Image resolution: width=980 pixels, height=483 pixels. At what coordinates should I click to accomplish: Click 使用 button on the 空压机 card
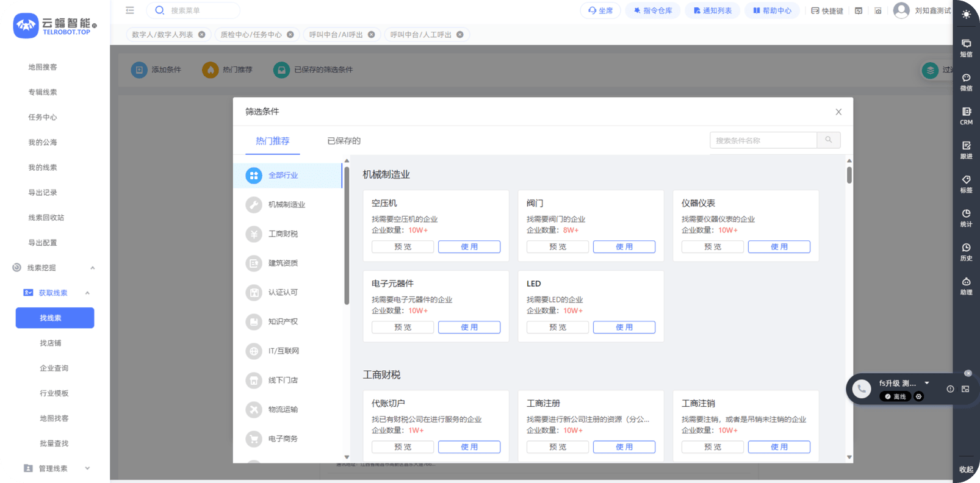469,247
